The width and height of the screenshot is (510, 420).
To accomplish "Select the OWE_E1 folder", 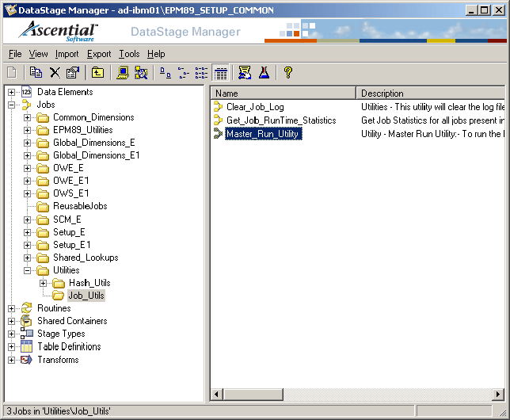I will tap(71, 181).
